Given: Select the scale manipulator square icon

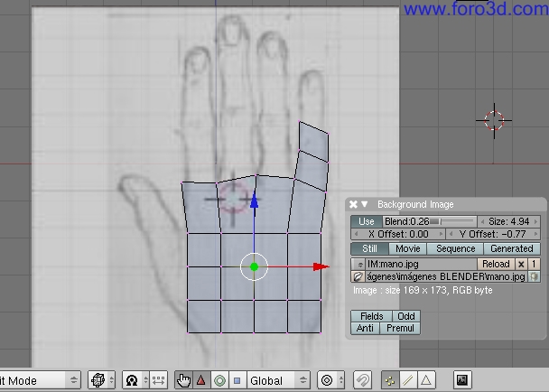Looking at the screenshot, I should 237,380.
